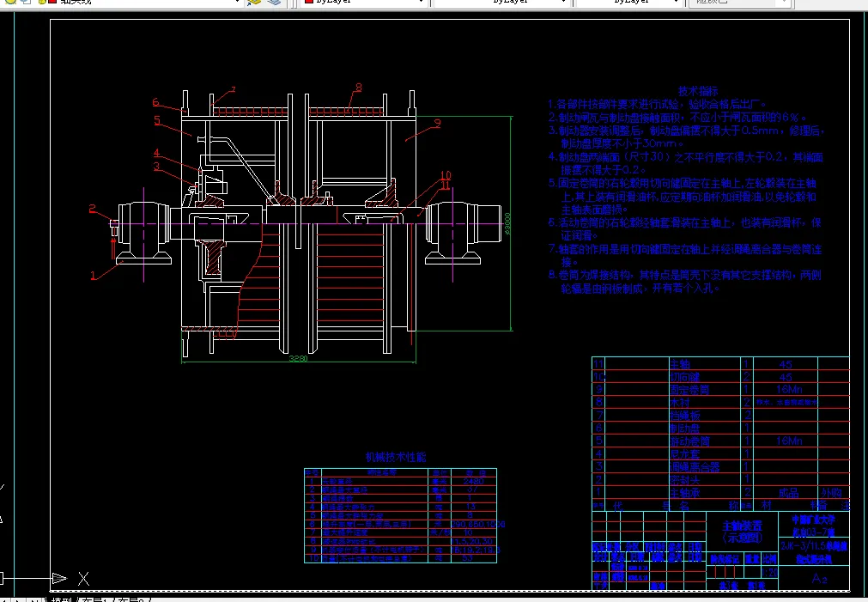The width and height of the screenshot is (868, 602).
Task: Select the 木衬 name in parts list
Action: coord(680,403)
